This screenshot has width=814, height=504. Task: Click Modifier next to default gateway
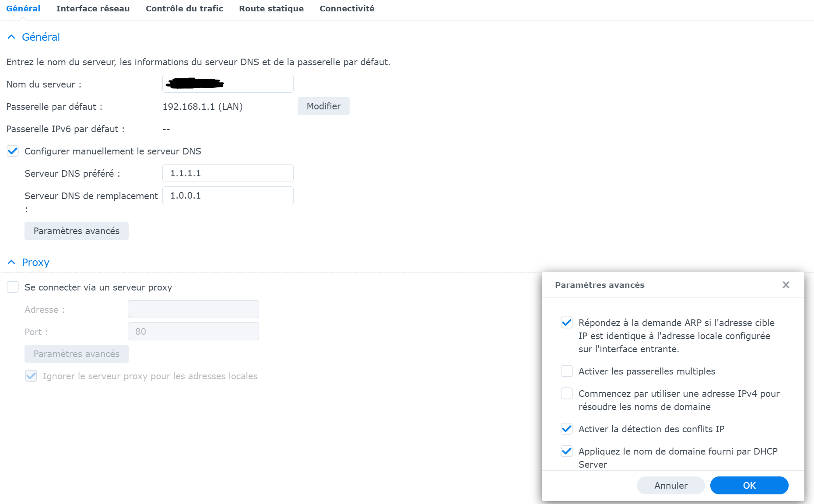pyautogui.click(x=323, y=106)
